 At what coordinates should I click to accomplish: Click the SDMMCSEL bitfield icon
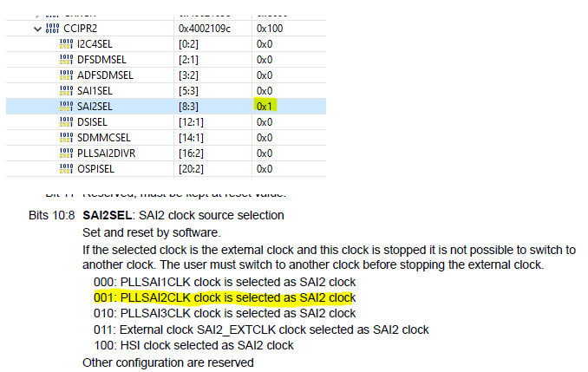67,137
